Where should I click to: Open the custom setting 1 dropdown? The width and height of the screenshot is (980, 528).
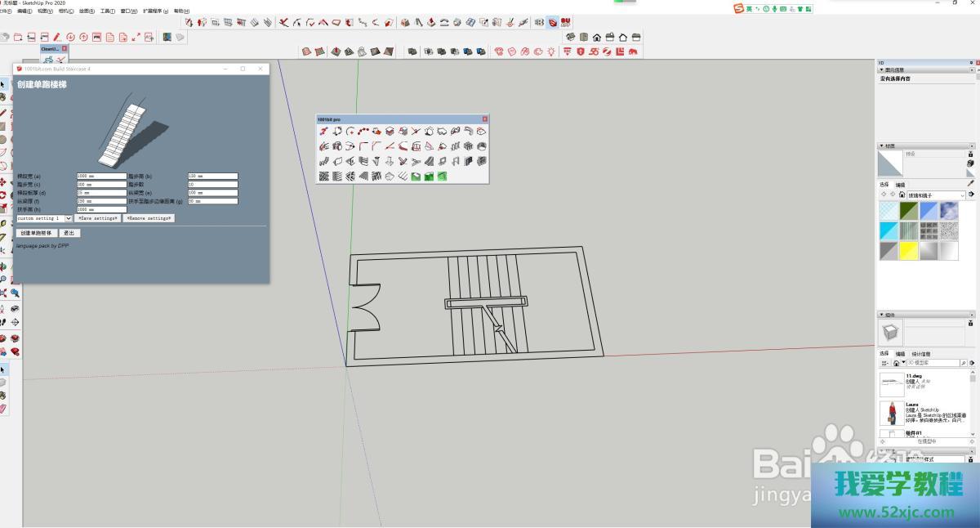(x=69, y=218)
